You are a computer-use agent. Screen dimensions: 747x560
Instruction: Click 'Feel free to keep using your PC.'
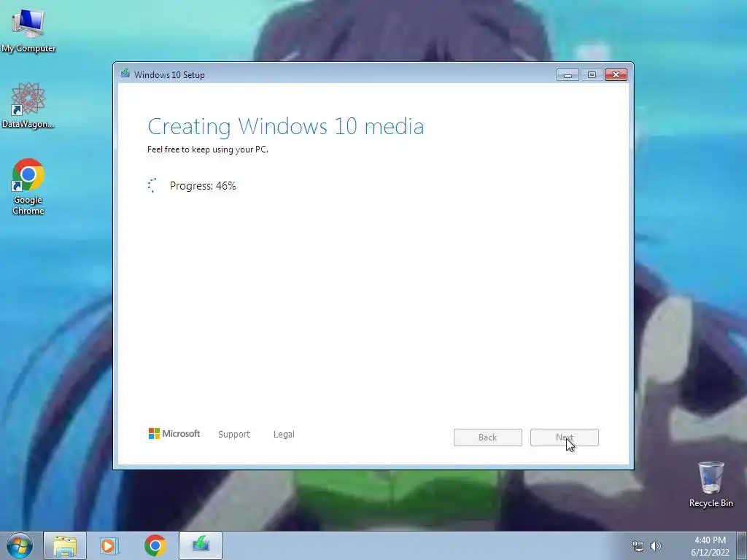coord(208,149)
